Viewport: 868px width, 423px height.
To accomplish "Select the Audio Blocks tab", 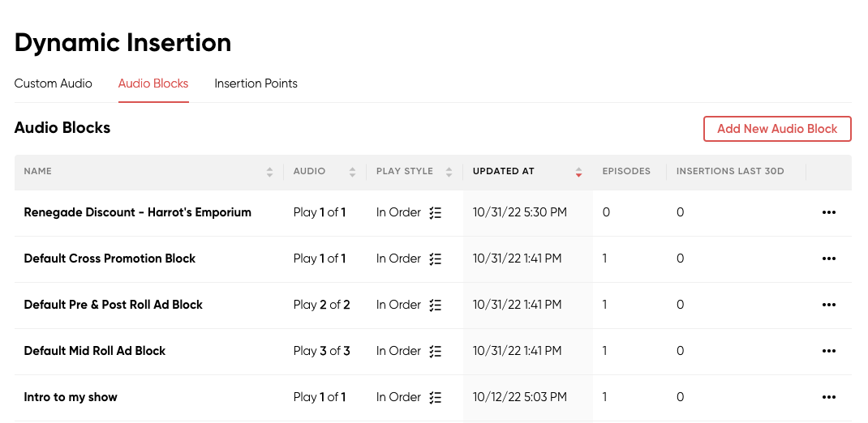I will (x=153, y=83).
